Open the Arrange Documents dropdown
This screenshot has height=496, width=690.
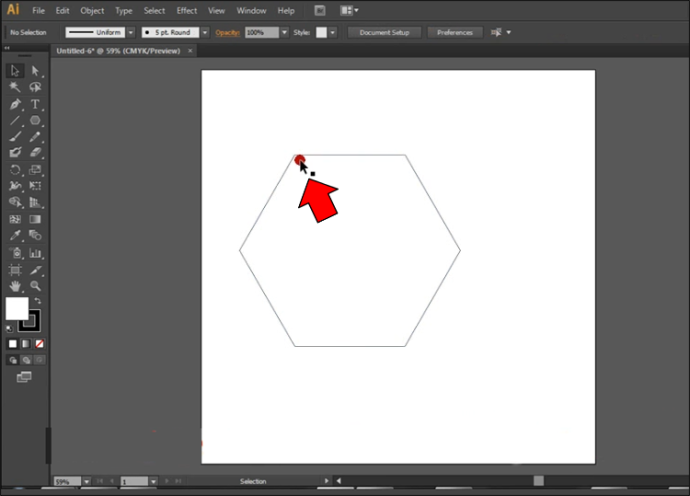tap(349, 11)
